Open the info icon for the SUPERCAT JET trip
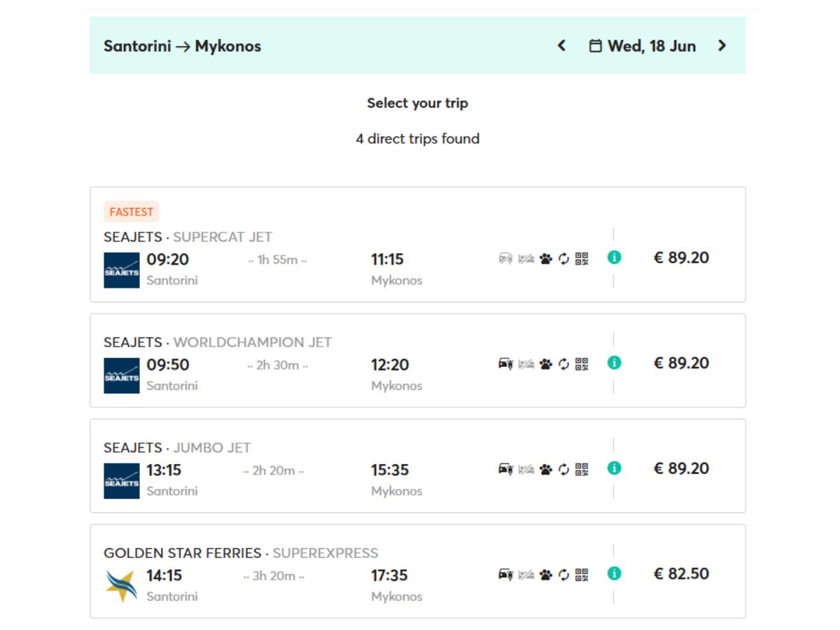The image size is (840, 630). [614, 258]
